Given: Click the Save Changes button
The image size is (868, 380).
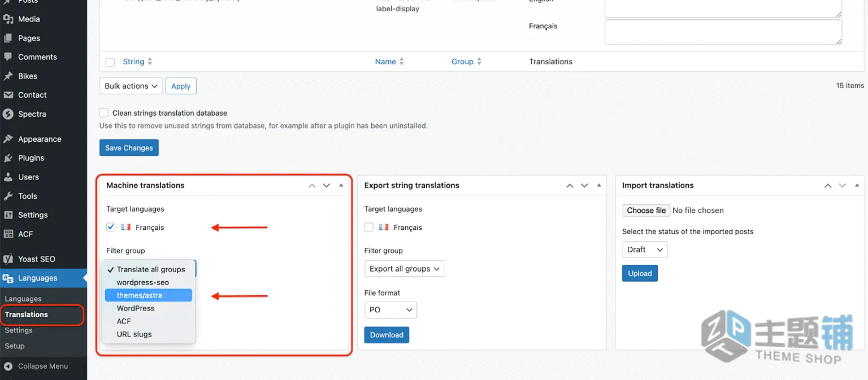Looking at the screenshot, I should pos(129,148).
